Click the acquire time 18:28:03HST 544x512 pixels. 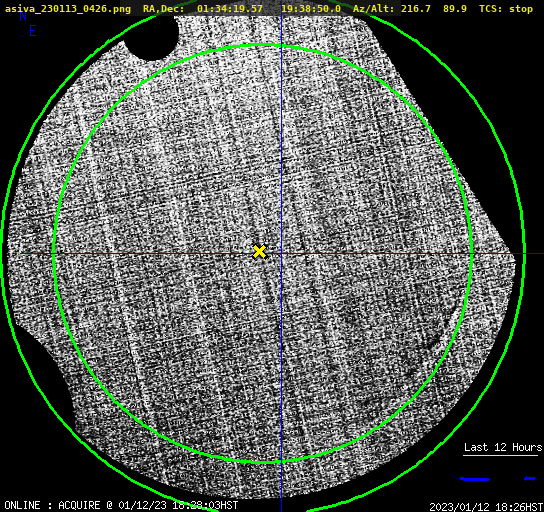205,505
